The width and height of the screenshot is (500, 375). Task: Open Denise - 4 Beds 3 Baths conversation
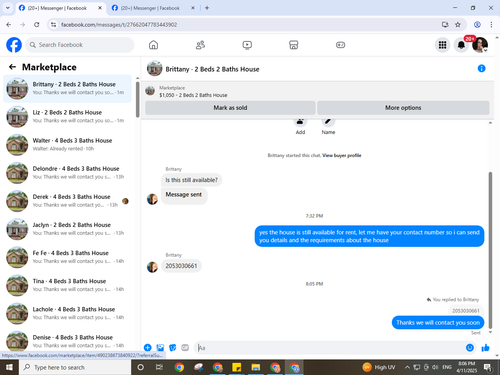click(67, 341)
